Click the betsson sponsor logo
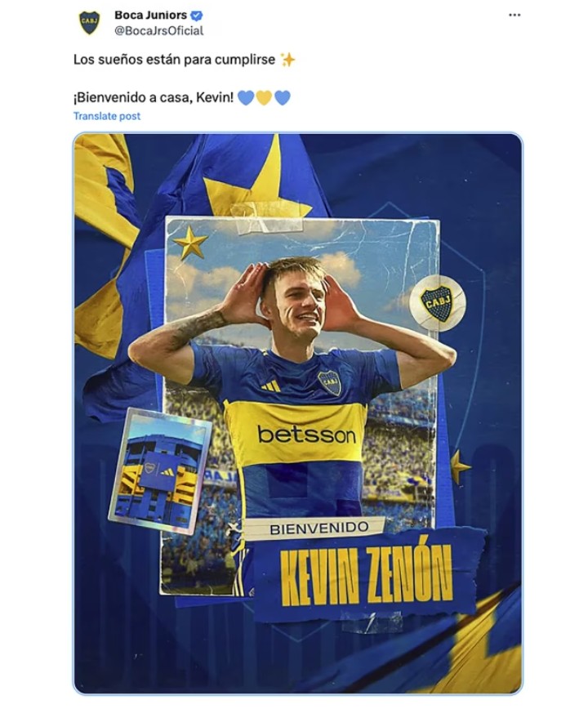The width and height of the screenshot is (588, 709). [x=306, y=434]
